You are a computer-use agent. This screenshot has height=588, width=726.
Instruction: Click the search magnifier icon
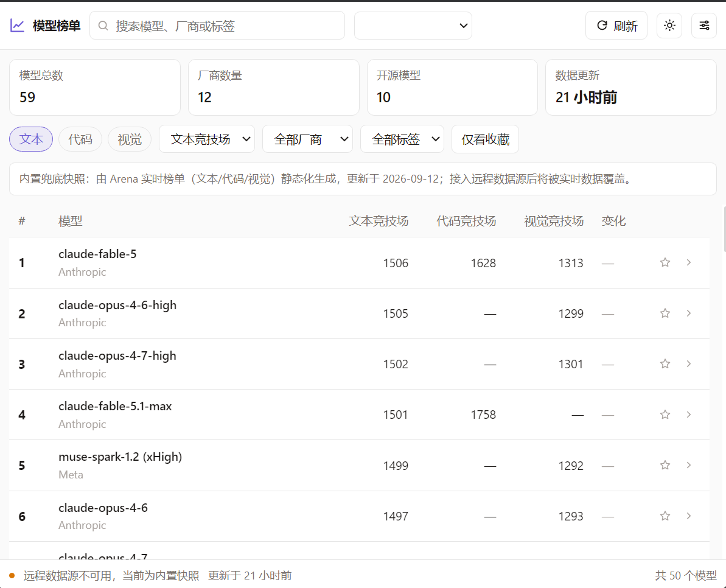(103, 26)
